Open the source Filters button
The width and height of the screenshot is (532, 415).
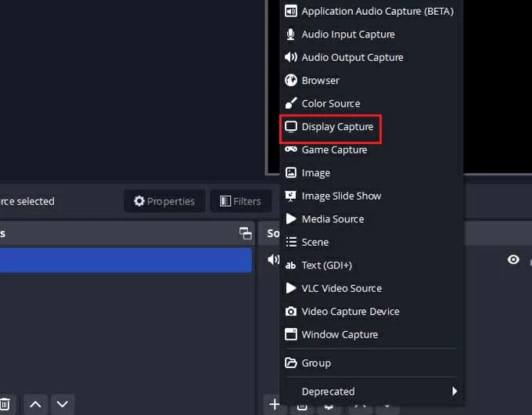[x=240, y=201]
